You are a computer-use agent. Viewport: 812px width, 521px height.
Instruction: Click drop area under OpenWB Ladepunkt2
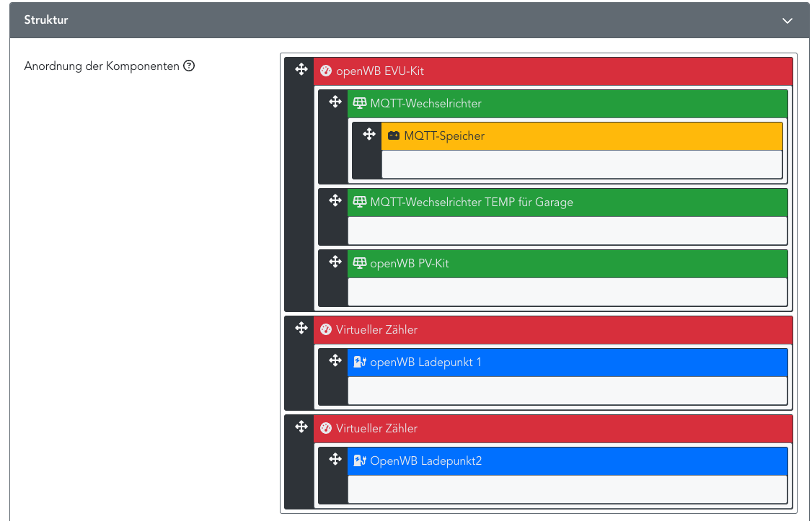568,489
